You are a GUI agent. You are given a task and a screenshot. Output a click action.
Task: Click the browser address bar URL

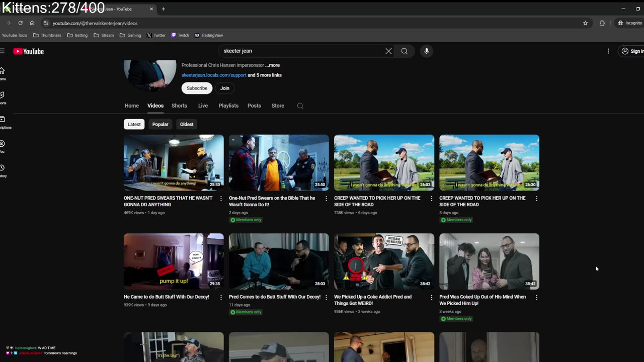point(95,23)
